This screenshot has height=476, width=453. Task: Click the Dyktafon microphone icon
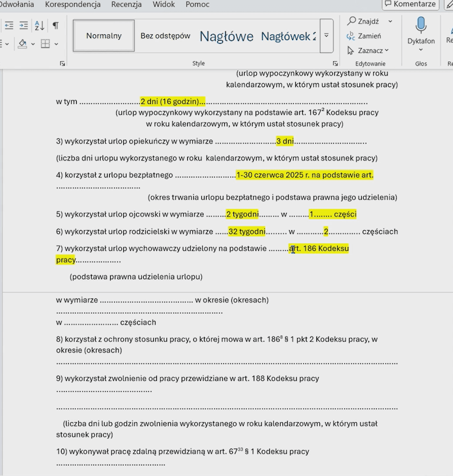[421, 26]
